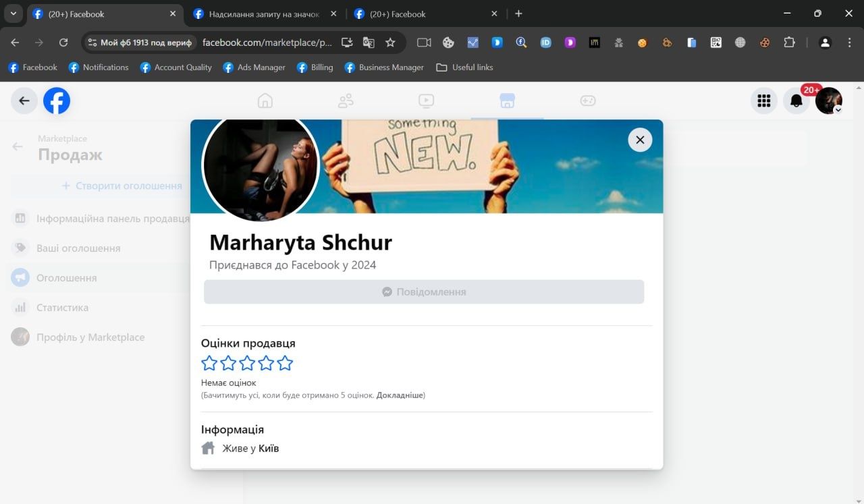
Task: Open the Facebook menu grid
Action: click(764, 101)
